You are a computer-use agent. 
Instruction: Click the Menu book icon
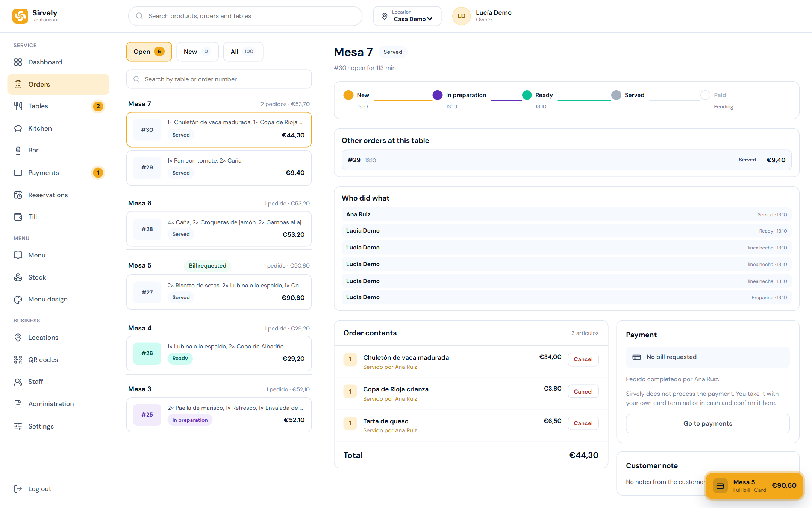pos(18,255)
